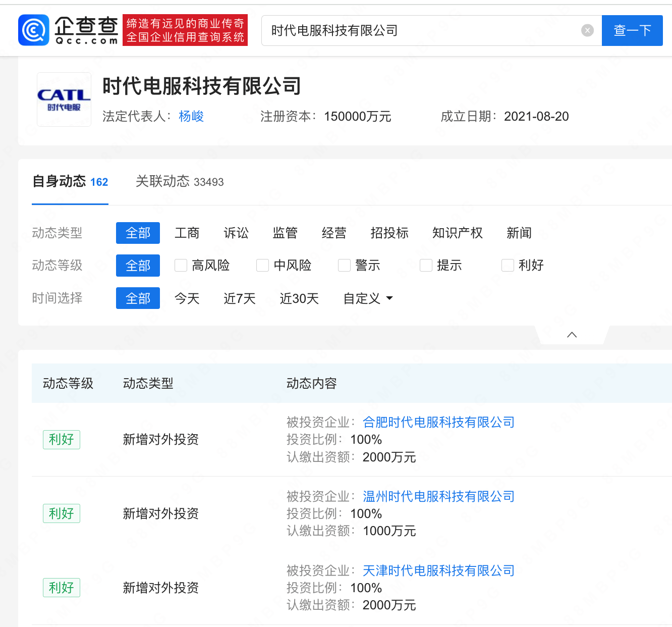This screenshot has height=627, width=672.
Task: Click the 动态等级 column header
Action: (68, 384)
